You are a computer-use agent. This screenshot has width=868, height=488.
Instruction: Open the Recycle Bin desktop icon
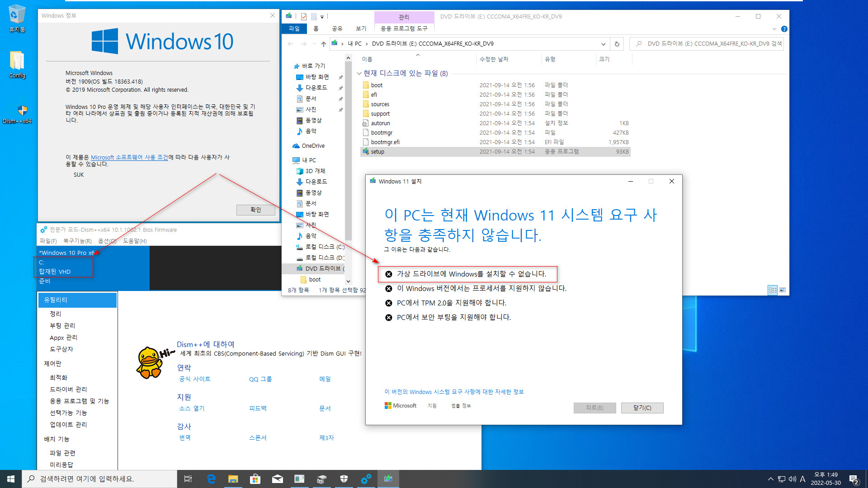tap(17, 18)
